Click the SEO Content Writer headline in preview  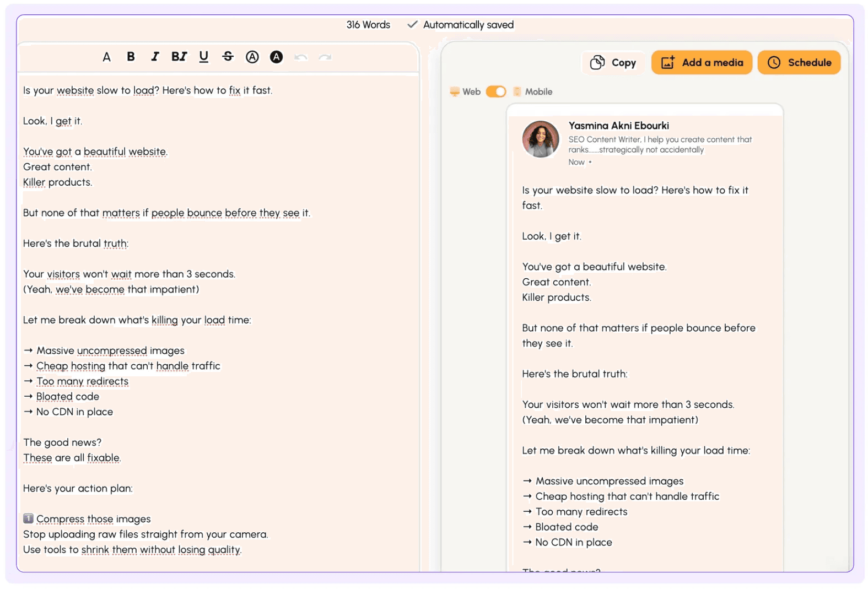(x=660, y=144)
